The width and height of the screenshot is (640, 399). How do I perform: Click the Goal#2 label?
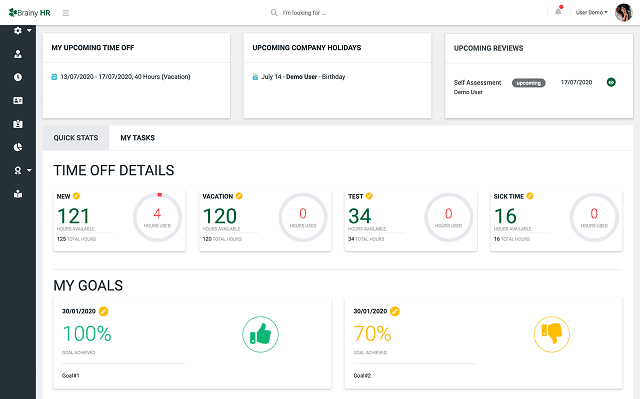pos(362,376)
